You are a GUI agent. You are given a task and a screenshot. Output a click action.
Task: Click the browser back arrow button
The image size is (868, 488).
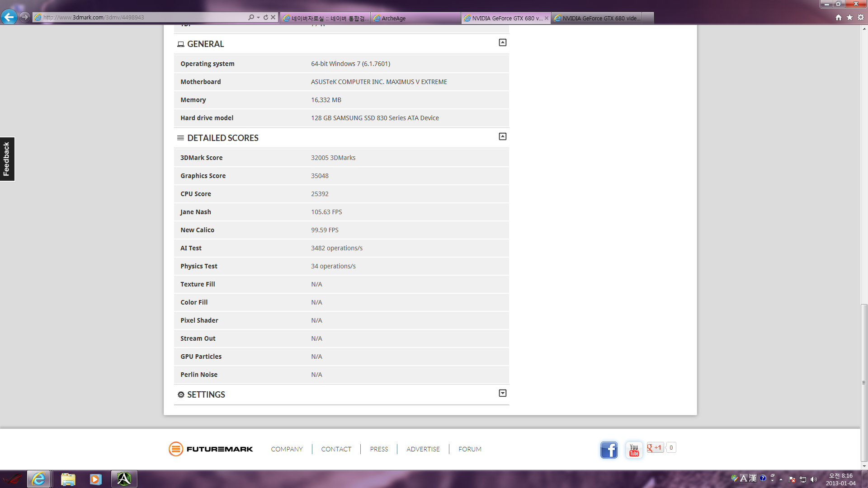point(9,17)
